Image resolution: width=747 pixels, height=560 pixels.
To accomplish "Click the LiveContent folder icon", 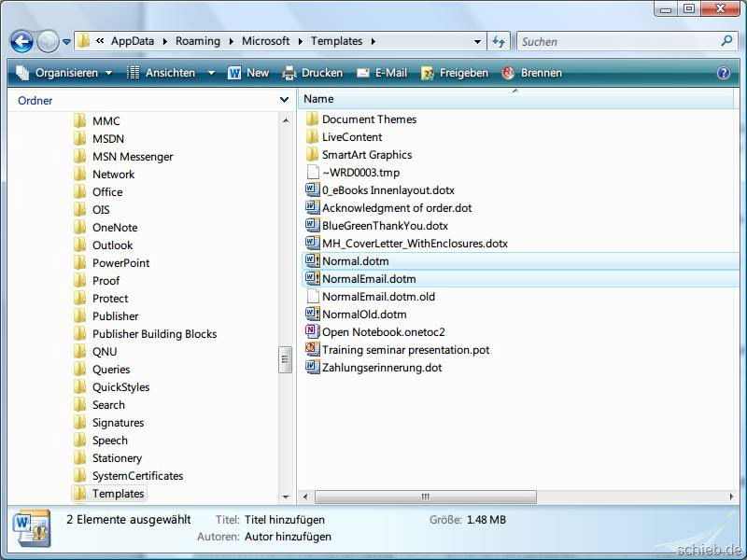I will [312, 136].
